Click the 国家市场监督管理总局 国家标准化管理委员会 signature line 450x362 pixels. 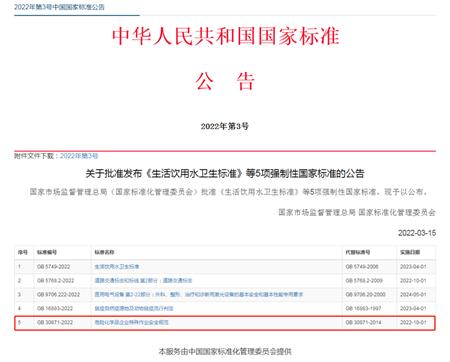point(357,212)
